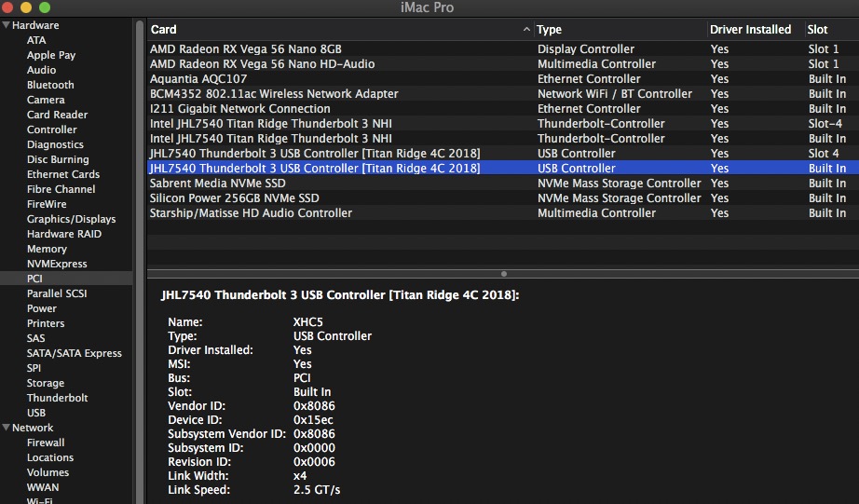Click the 2.5 GT/s link speed value

point(317,490)
